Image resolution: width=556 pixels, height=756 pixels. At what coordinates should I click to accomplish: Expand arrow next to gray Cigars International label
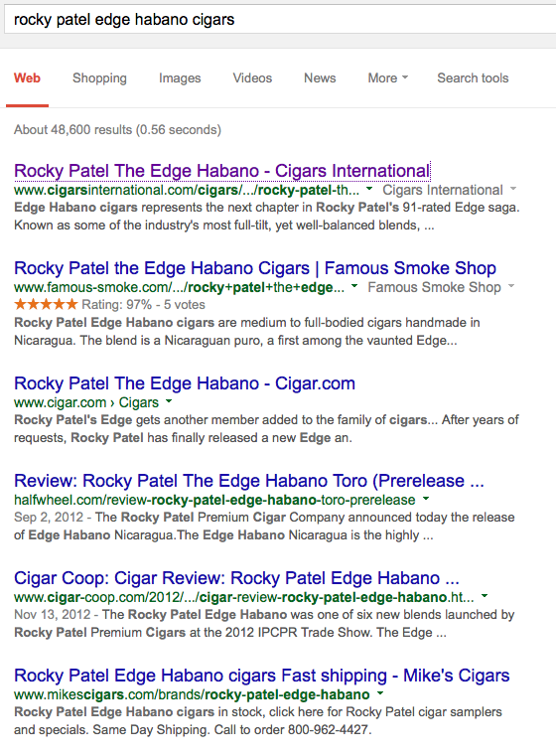point(513,189)
